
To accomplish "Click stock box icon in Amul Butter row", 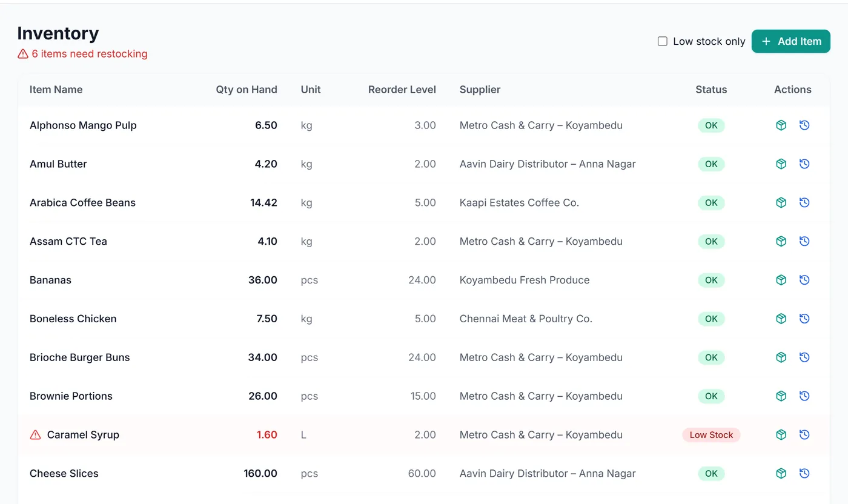I will pyautogui.click(x=781, y=164).
